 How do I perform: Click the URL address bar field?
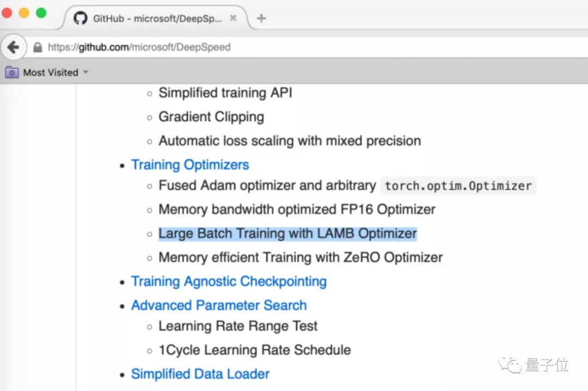(327, 47)
